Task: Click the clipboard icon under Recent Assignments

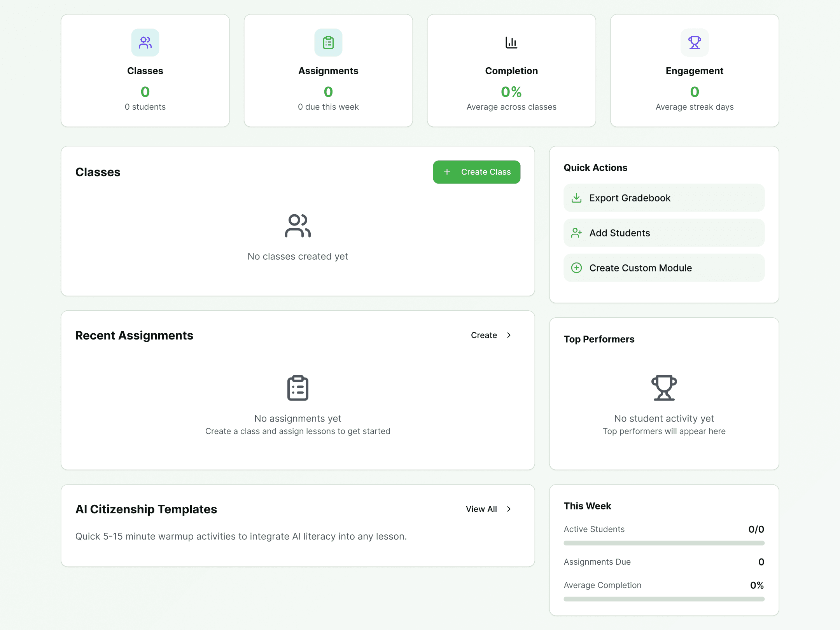Action: [297, 387]
